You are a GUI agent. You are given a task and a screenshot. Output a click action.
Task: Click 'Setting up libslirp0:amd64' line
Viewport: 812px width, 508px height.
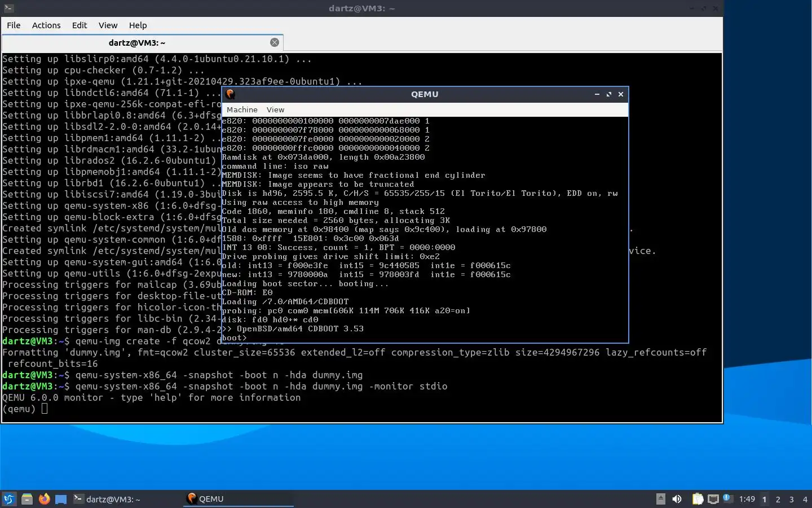pos(157,59)
